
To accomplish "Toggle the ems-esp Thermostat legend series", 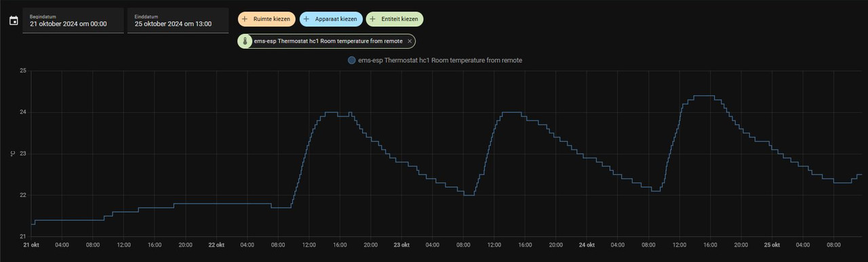I will pos(435,60).
